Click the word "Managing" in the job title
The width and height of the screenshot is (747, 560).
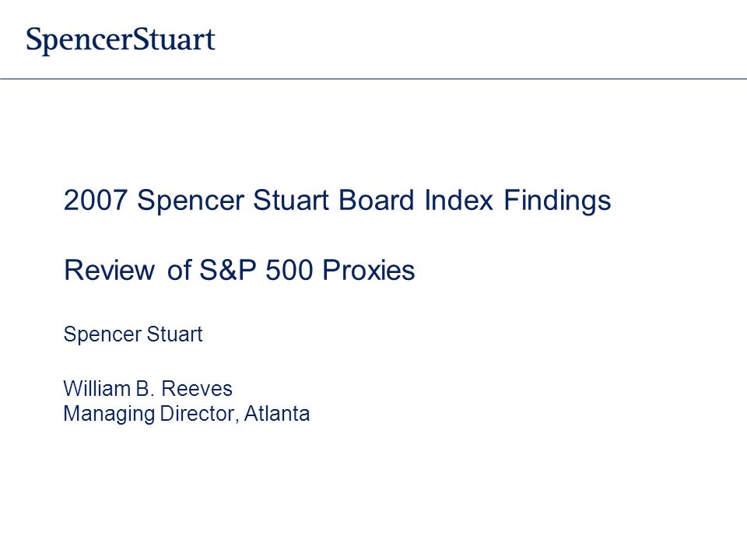point(109,415)
